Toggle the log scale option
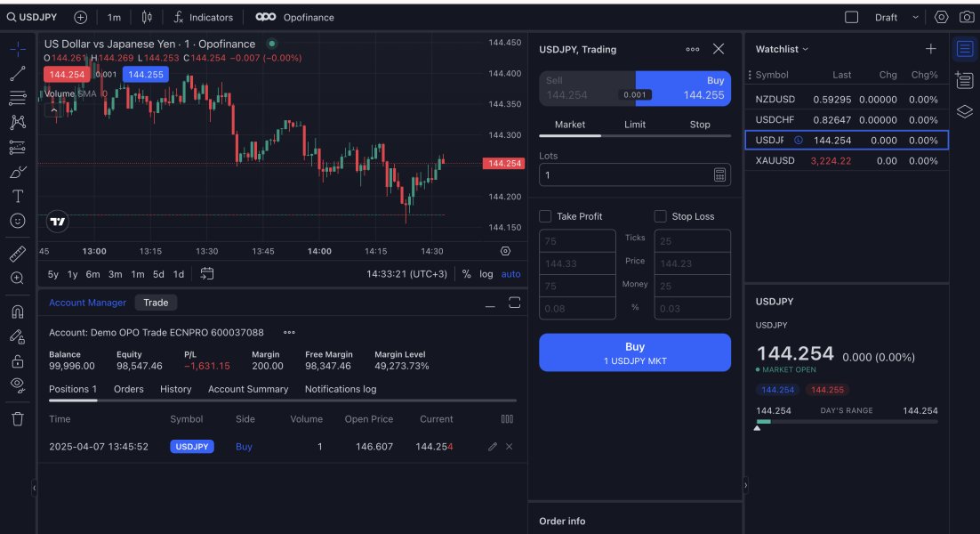Image resolution: width=980 pixels, height=534 pixels. tap(486, 274)
